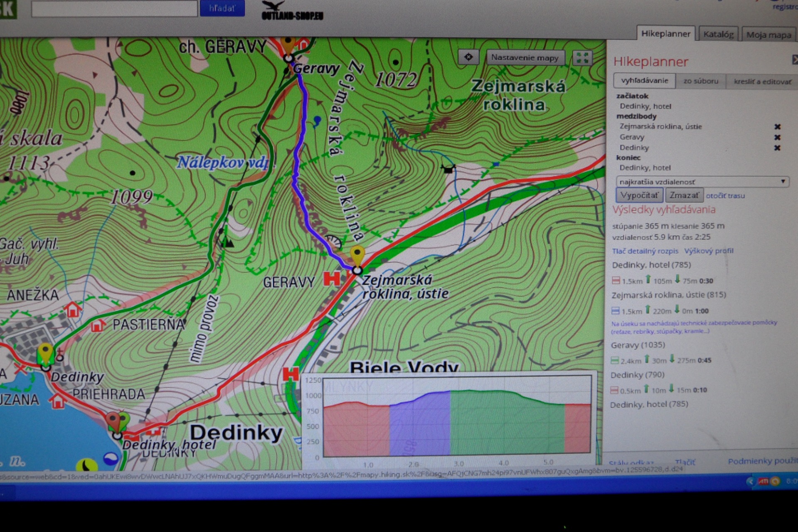This screenshot has height=532, width=798.
Task: Open the Nastavenie mapy settings menu
Action: [x=525, y=58]
